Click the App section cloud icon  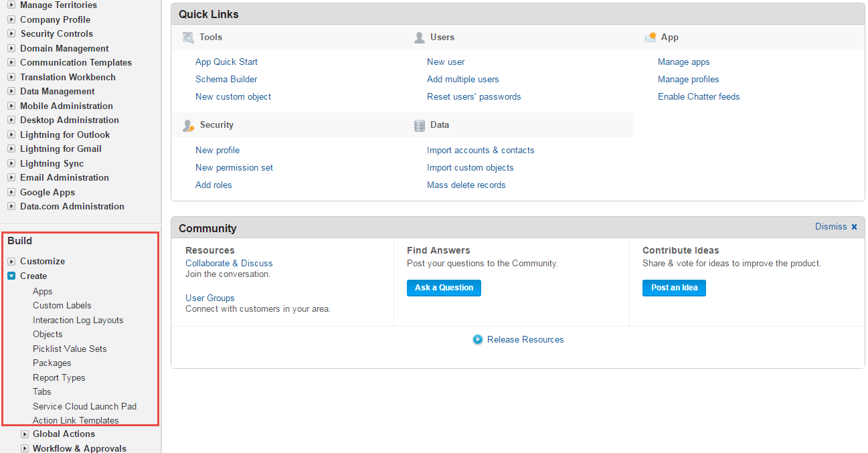pos(650,37)
